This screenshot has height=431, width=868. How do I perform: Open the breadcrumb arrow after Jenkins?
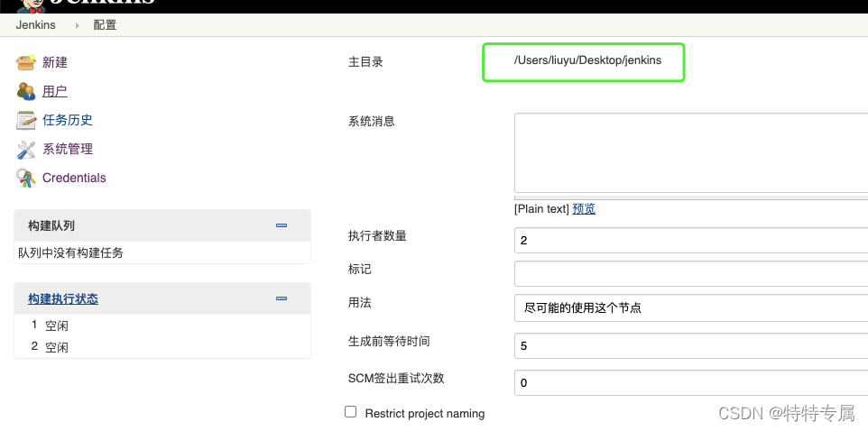tap(77, 25)
